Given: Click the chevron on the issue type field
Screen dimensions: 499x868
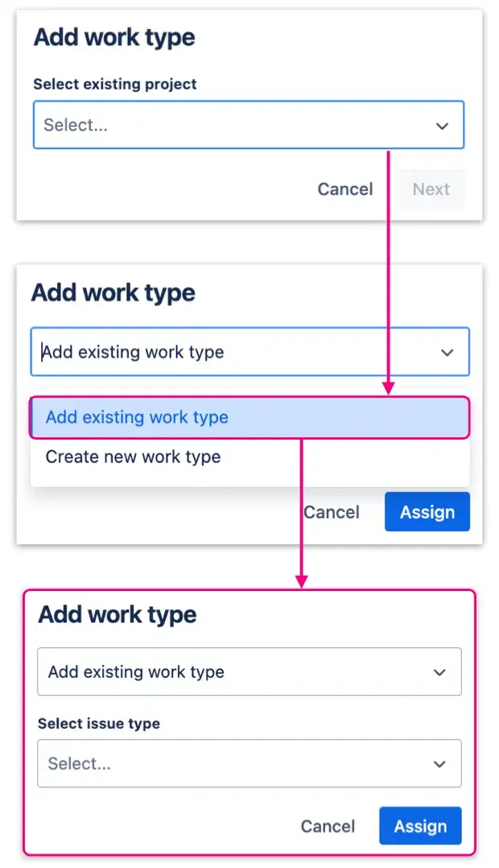Looking at the screenshot, I should click(440, 763).
